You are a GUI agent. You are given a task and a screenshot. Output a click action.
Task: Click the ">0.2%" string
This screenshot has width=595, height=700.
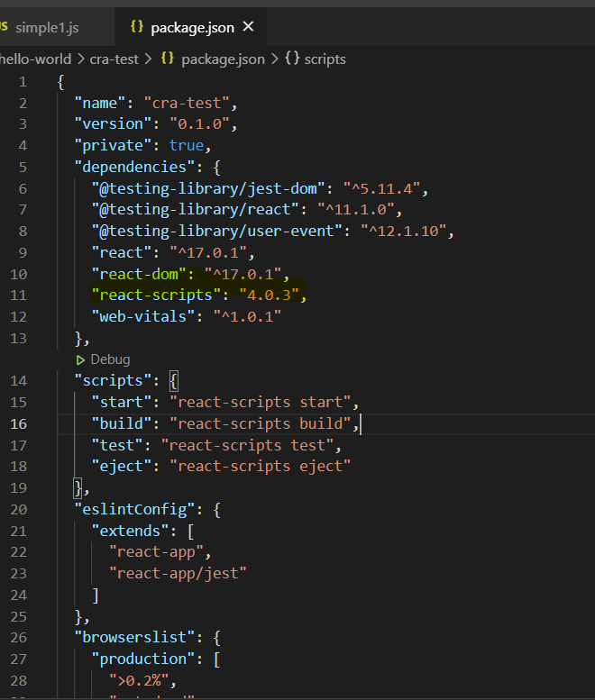coord(139,681)
